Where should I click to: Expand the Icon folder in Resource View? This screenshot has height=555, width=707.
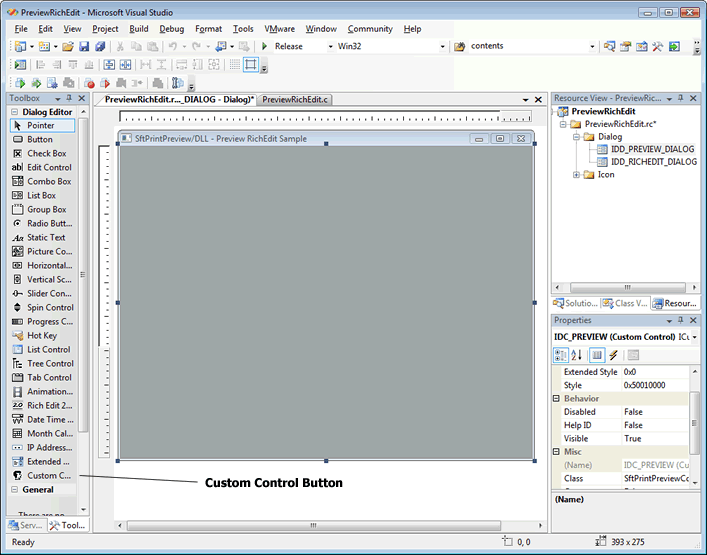[x=577, y=175]
